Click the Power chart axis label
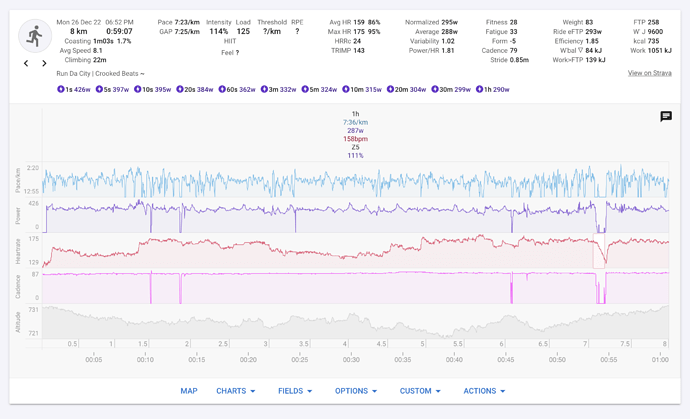Screen dimensions: 690x419 (x=18, y=216)
